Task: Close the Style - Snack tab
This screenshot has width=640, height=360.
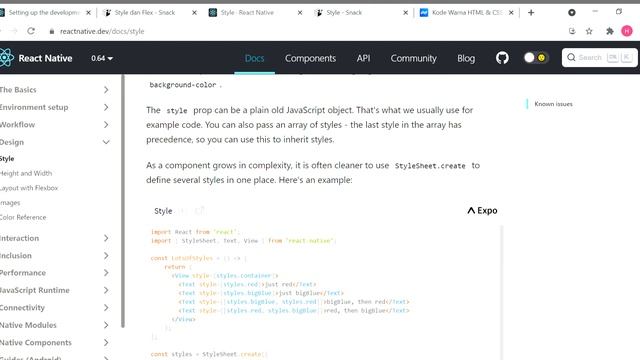Action: [x=405, y=13]
